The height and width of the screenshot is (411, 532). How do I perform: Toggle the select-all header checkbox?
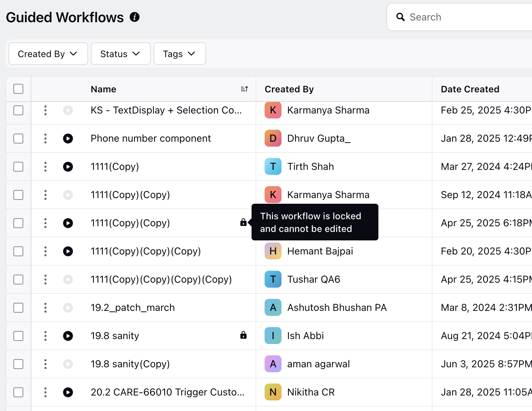(x=18, y=89)
